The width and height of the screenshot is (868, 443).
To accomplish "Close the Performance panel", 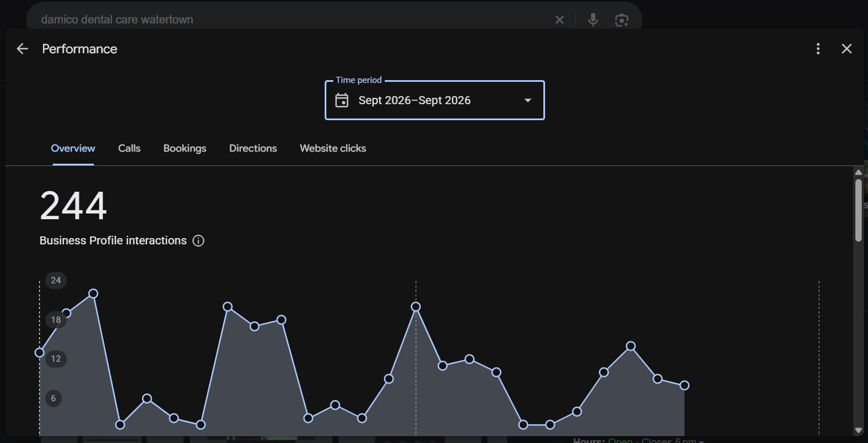I will coord(847,49).
